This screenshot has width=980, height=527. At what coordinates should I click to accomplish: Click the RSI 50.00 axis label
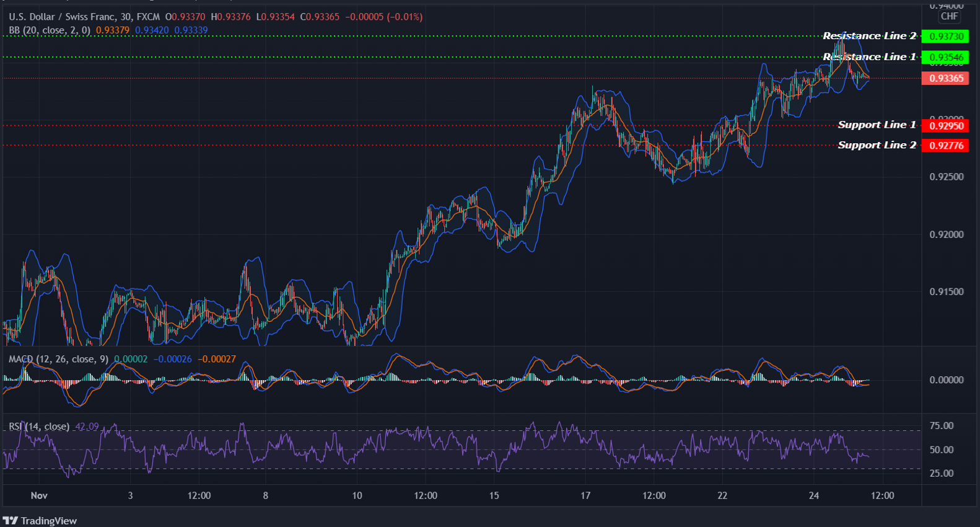coord(942,450)
